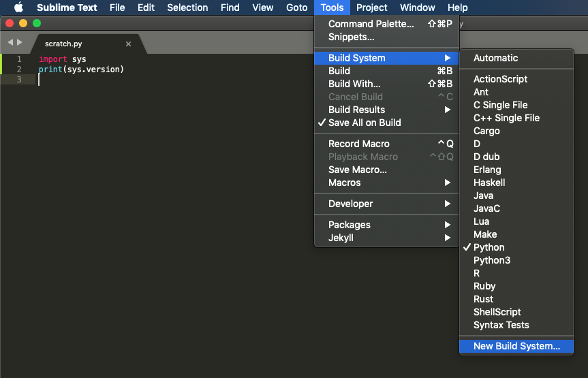Viewport: 588px width, 378px height.
Task: Select Rust build system
Action: pos(516,299)
